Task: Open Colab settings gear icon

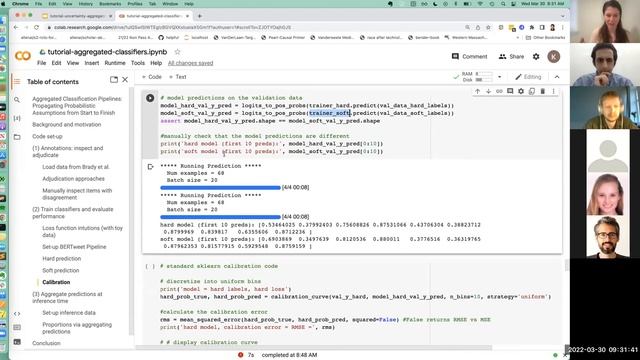Action: pos(536,57)
